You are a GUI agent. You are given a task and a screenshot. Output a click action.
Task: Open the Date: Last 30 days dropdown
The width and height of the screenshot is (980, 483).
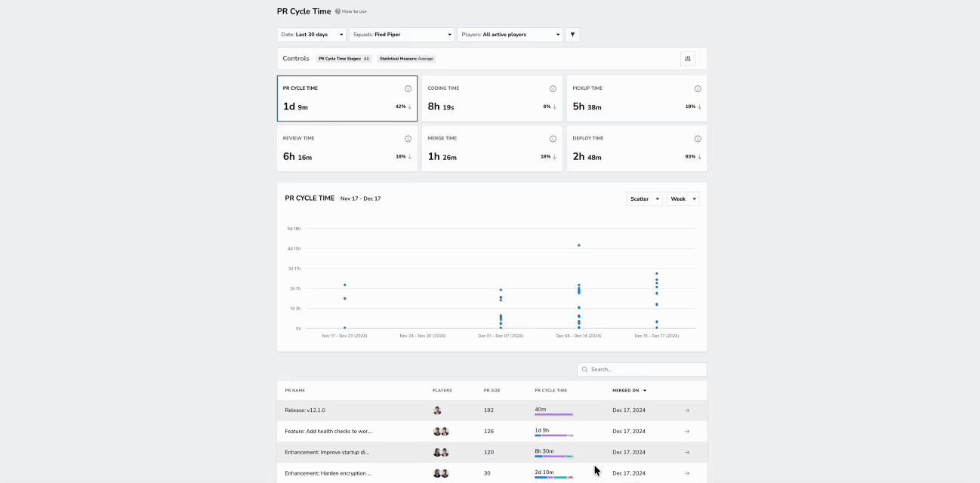[312, 35]
